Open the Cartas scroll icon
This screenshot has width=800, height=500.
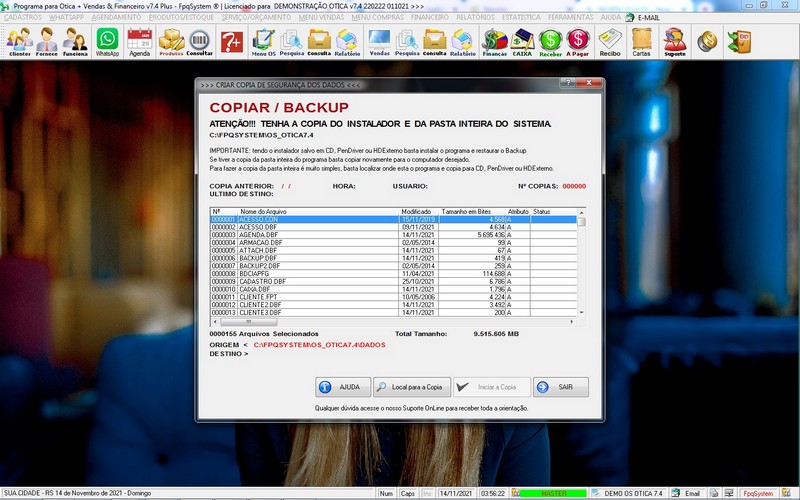coord(641,42)
